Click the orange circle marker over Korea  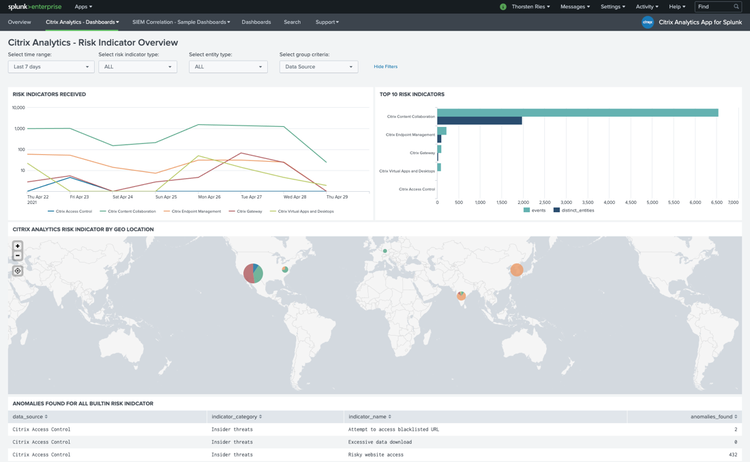coord(517,270)
